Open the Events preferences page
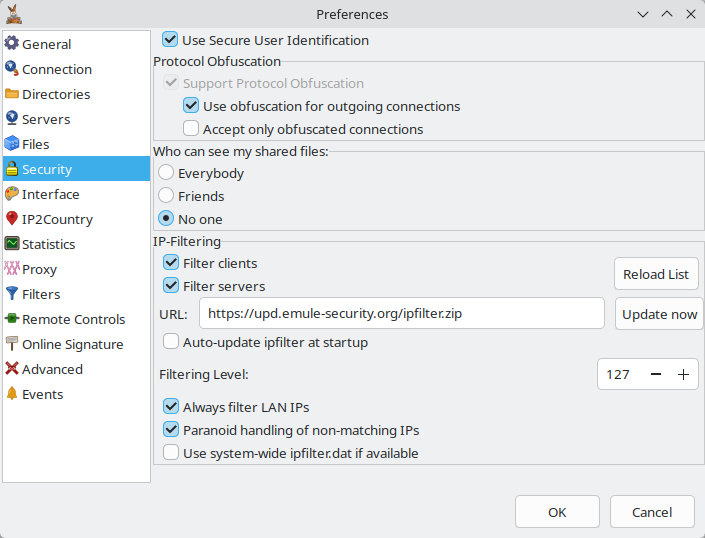The width and height of the screenshot is (705, 538). (x=76, y=394)
